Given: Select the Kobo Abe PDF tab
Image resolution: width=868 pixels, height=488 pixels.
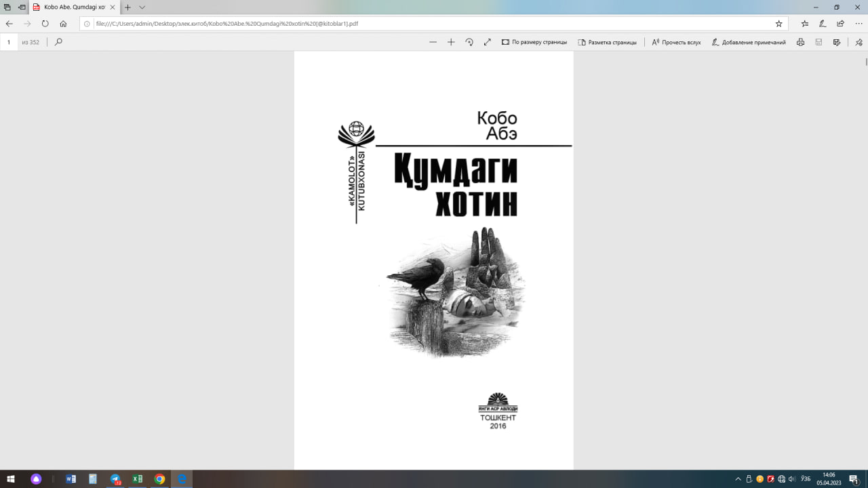Looking at the screenshot, I should pyautogui.click(x=73, y=7).
